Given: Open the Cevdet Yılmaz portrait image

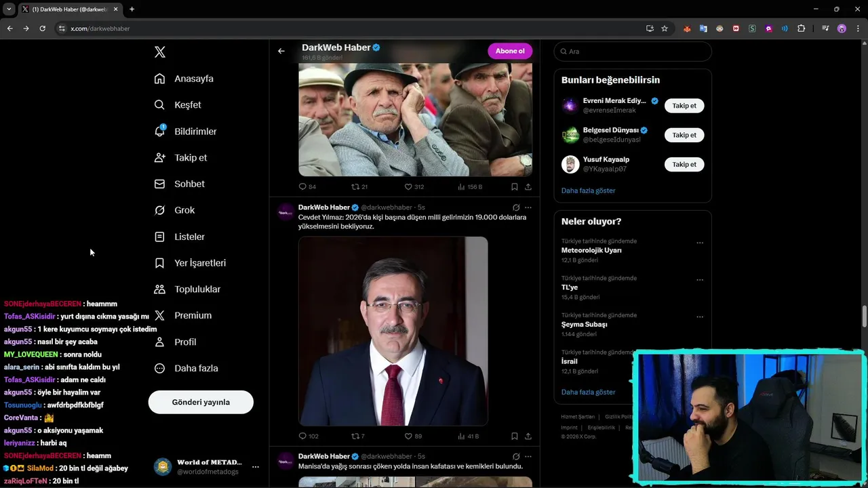Looking at the screenshot, I should tap(393, 331).
